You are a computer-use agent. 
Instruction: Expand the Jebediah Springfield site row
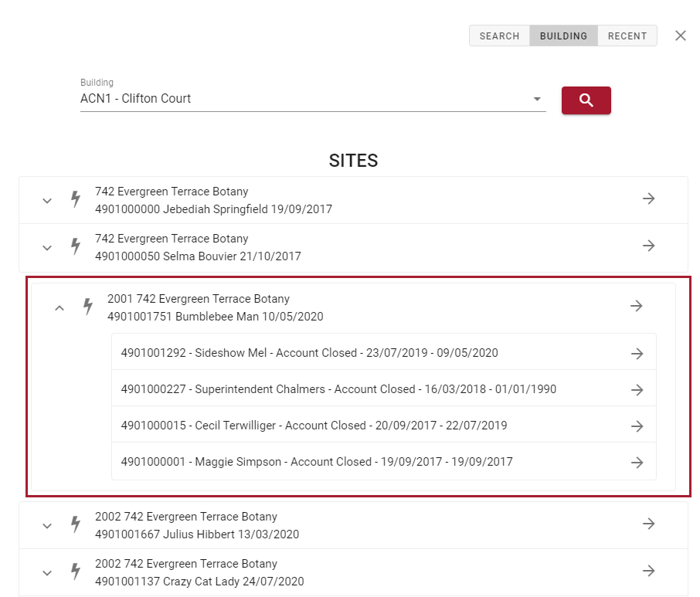click(47, 201)
